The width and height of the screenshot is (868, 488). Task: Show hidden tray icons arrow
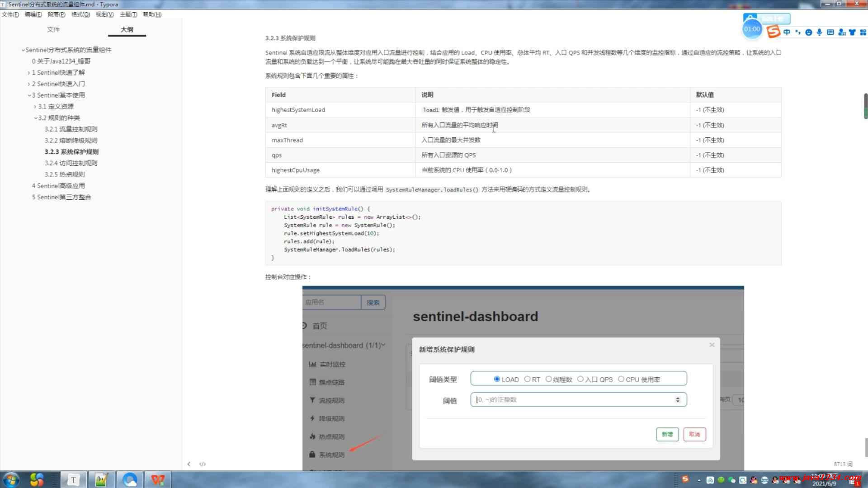tap(699, 480)
